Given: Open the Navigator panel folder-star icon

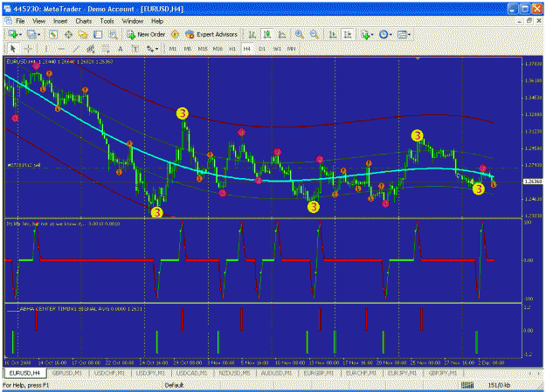Looking at the screenshot, I should tap(83, 34).
